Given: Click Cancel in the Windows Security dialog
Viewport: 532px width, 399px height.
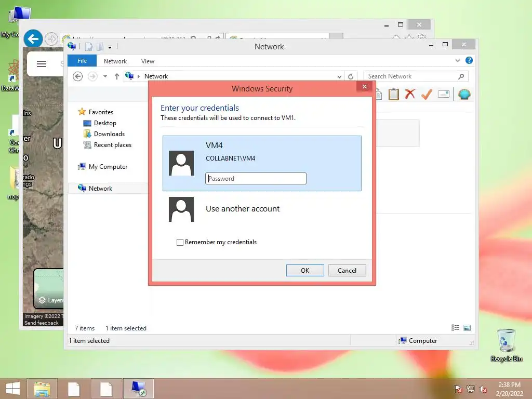Looking at the screenshot, I should (x=347, y=270).
